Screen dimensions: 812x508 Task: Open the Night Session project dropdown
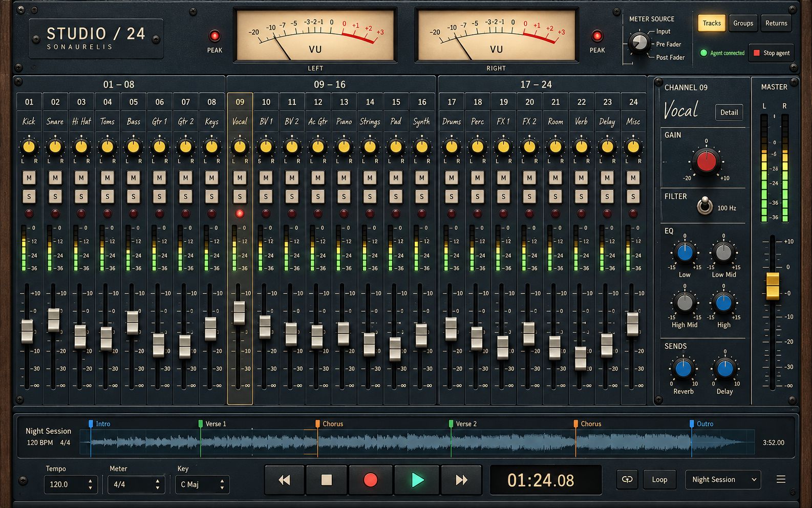[x=723, y=479]
